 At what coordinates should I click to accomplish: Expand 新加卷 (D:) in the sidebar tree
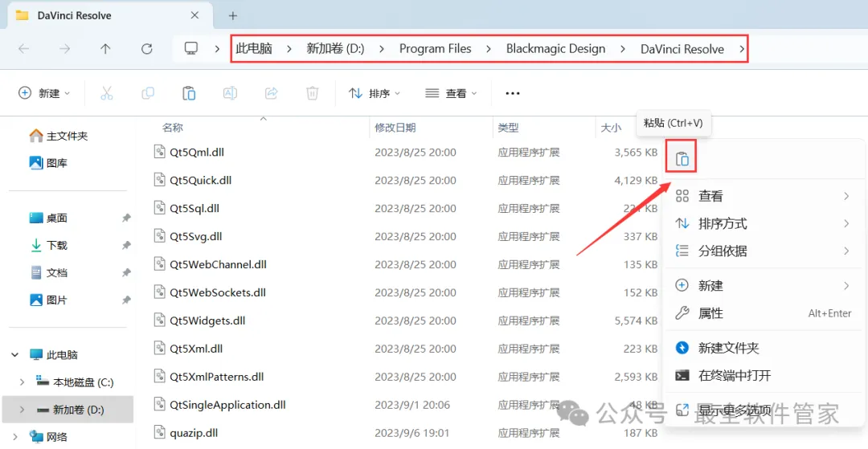pos(22,410)
